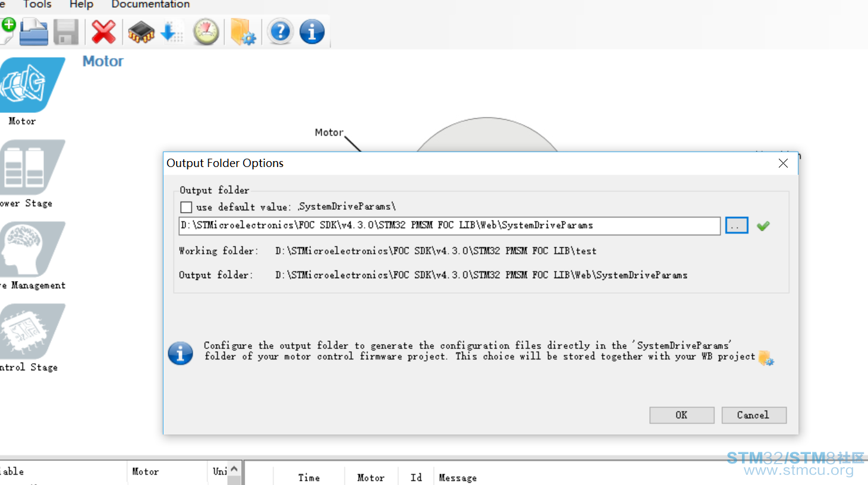Click the green checkmark beside the folder path

763,226
